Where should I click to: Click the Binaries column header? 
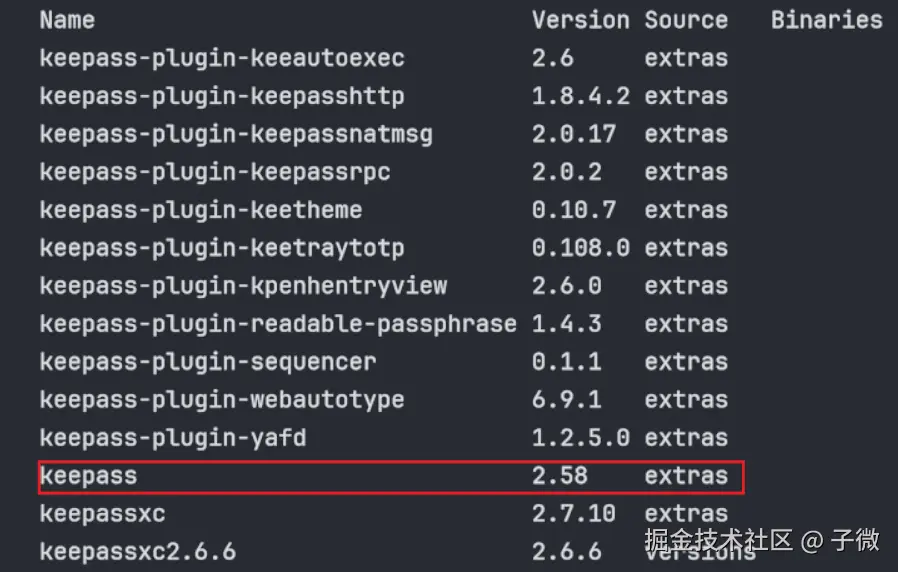[x=826, y=20]
